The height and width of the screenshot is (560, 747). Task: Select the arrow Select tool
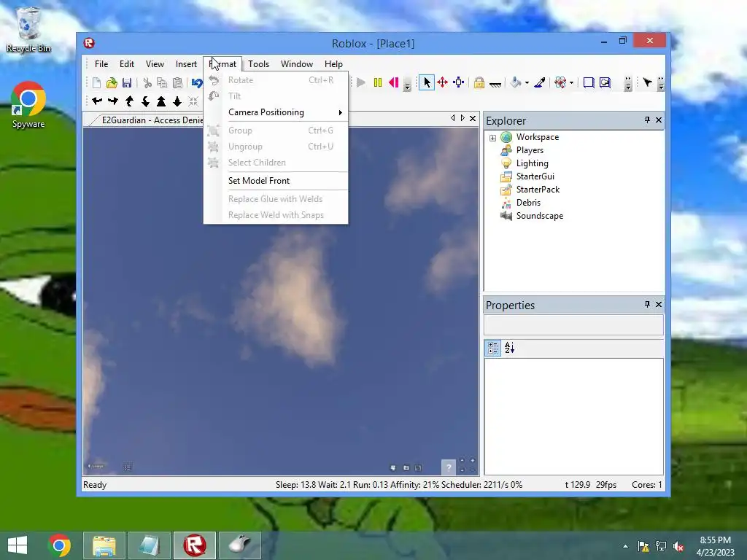pyautogui.click(x=427, y=83)
